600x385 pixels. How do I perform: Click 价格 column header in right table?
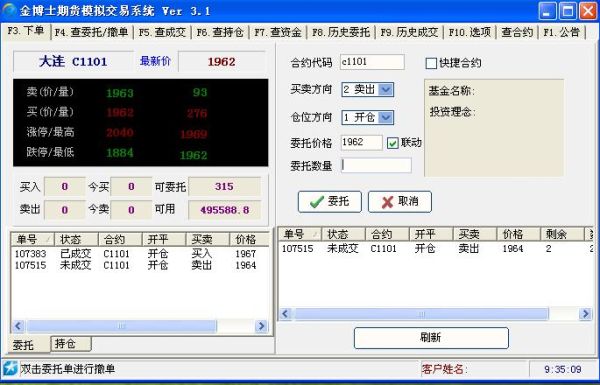coord(518,234)
